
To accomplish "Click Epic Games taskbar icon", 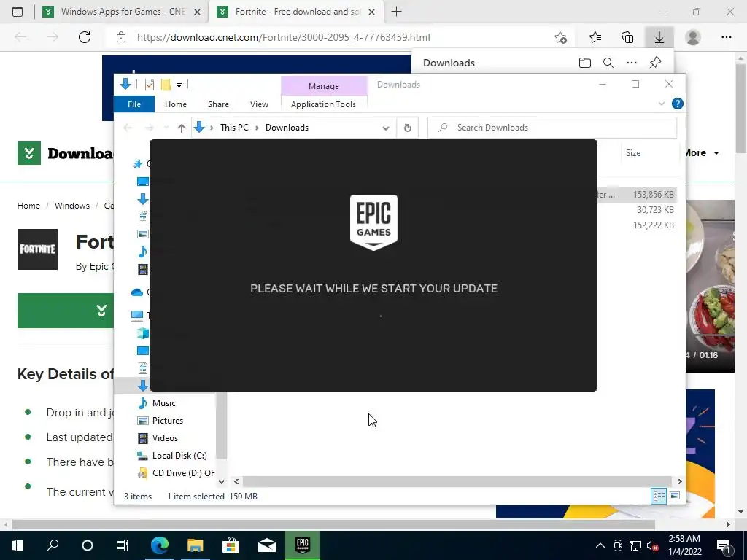I will [x=303, y=545].
